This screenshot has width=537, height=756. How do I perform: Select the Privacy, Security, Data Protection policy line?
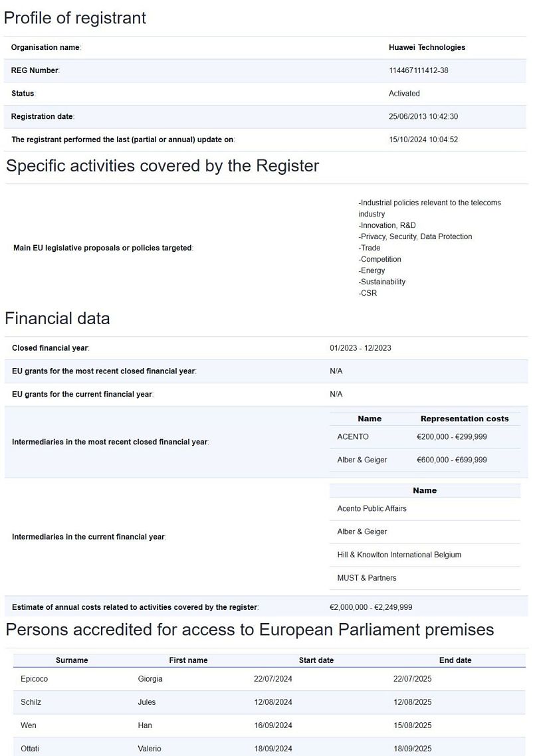[416, 237]
